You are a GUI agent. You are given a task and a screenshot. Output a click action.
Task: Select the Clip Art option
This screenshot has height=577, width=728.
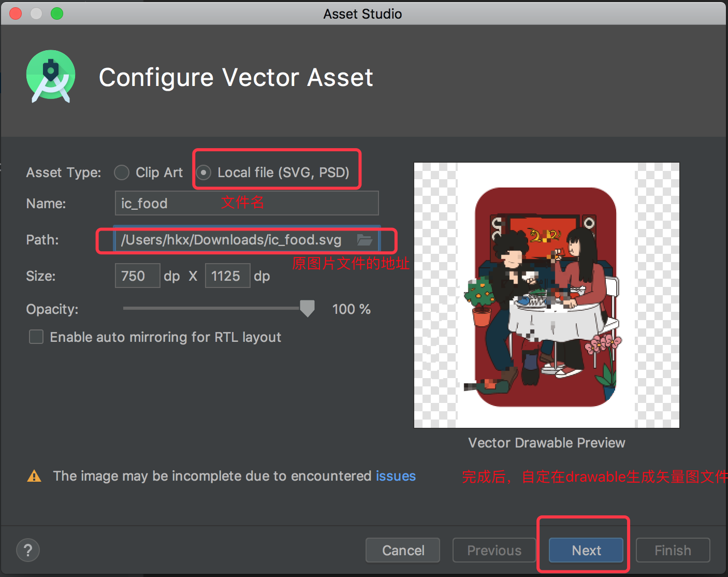121,172
